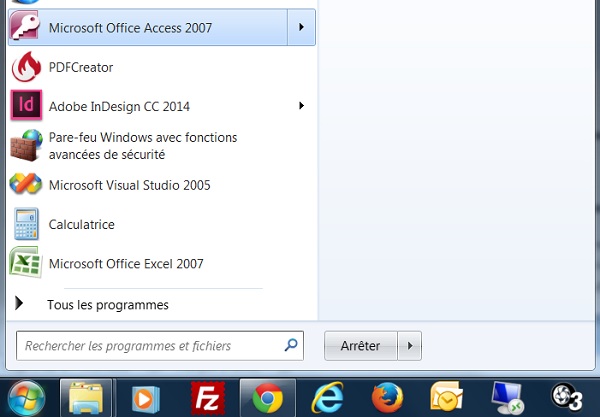Click the Visual Studio 2005 icon
The image size is (600, 417).
(26, 184)
